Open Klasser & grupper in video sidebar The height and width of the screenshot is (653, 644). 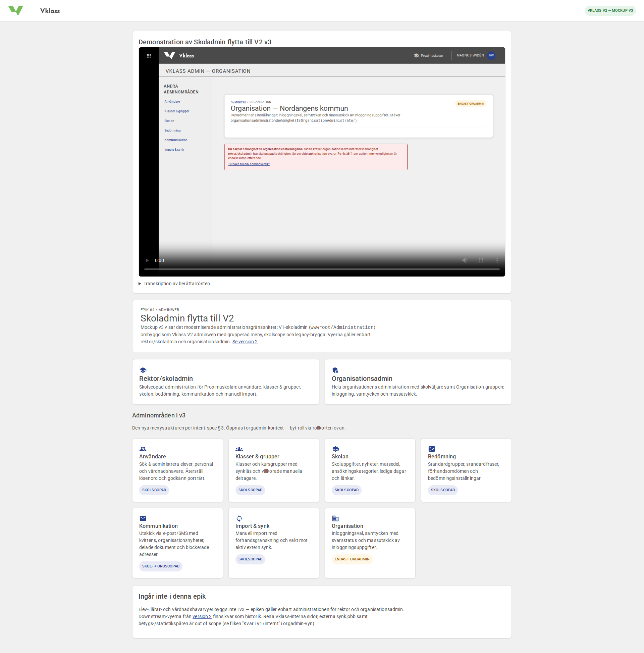point(177,111)
